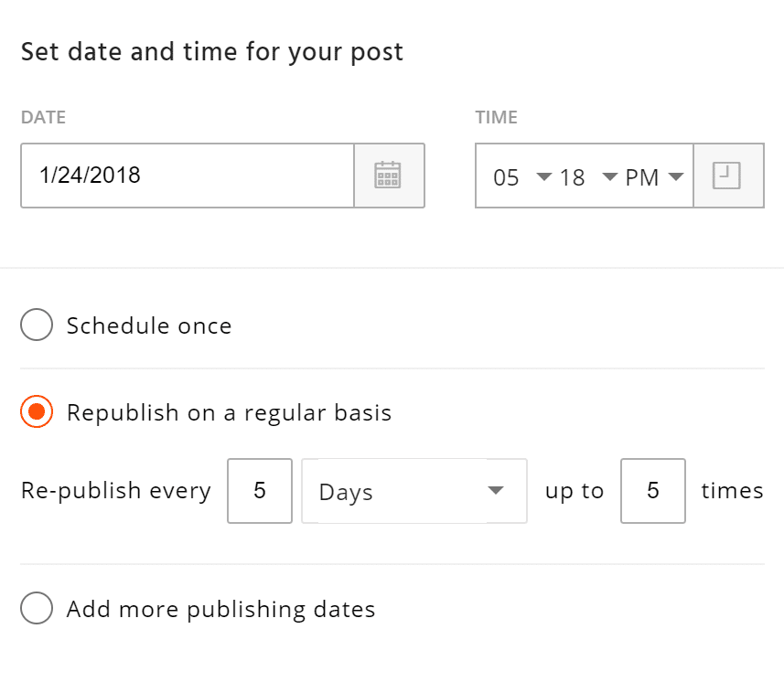Open the calendar date picker icon

coord(388,176)
